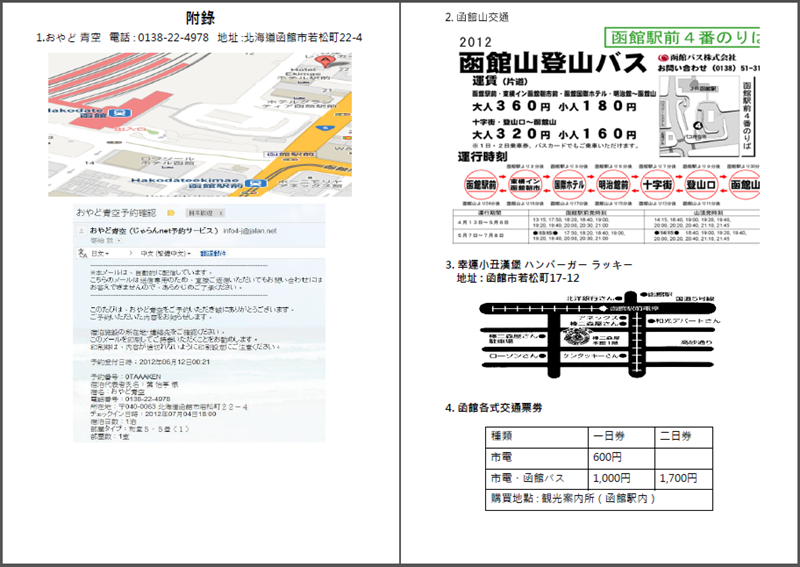Click the 予約番号 0TAAAKEN line in the email

pyautogui.click(x=126, y=377)
